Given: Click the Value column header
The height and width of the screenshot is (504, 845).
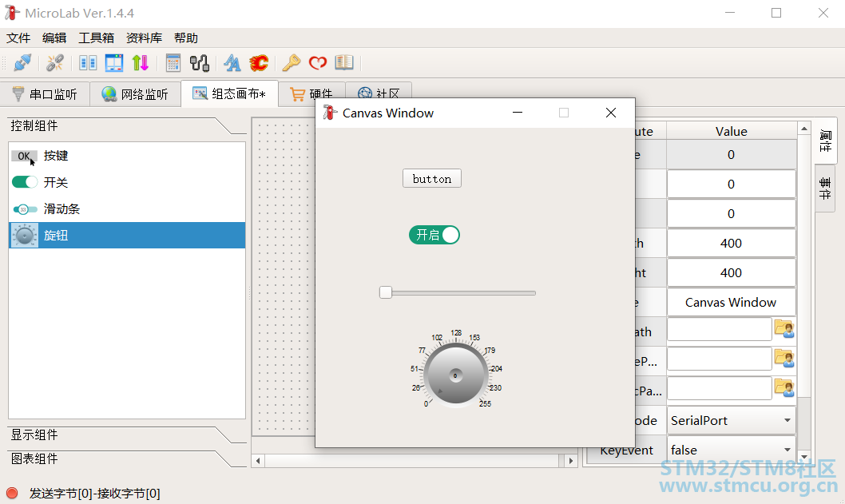Looking at the screenshot, I should [732, 132].
